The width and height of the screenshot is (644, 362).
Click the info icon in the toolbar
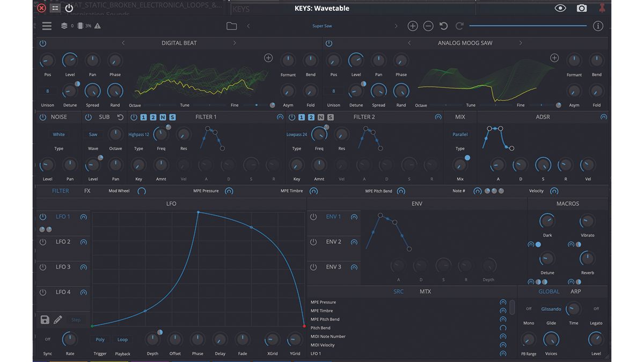tap(598, 25)
